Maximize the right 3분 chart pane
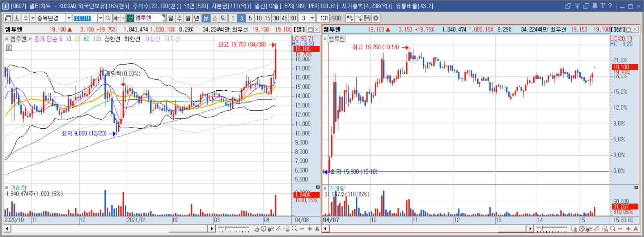This screenshot has height=237, width=644. [629, 30]
